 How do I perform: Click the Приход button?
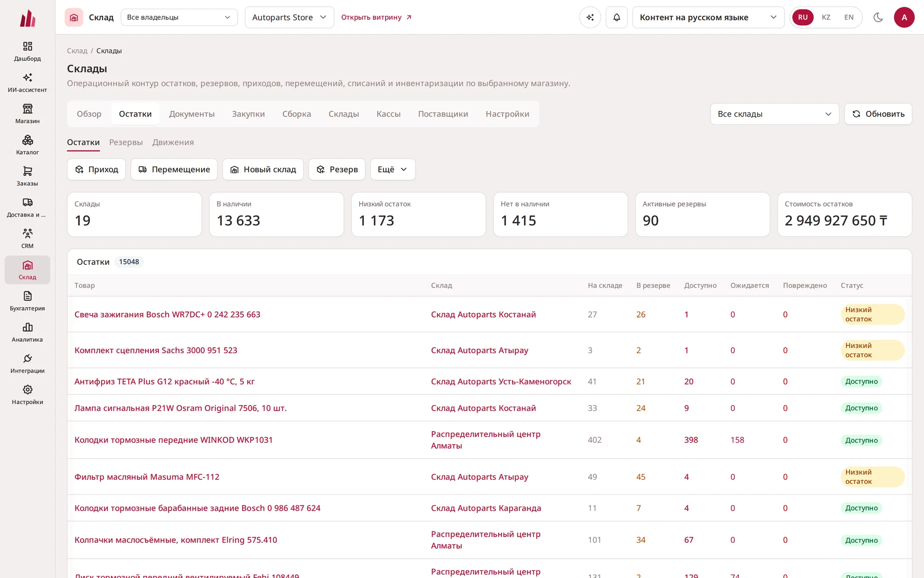coord(96,170)
